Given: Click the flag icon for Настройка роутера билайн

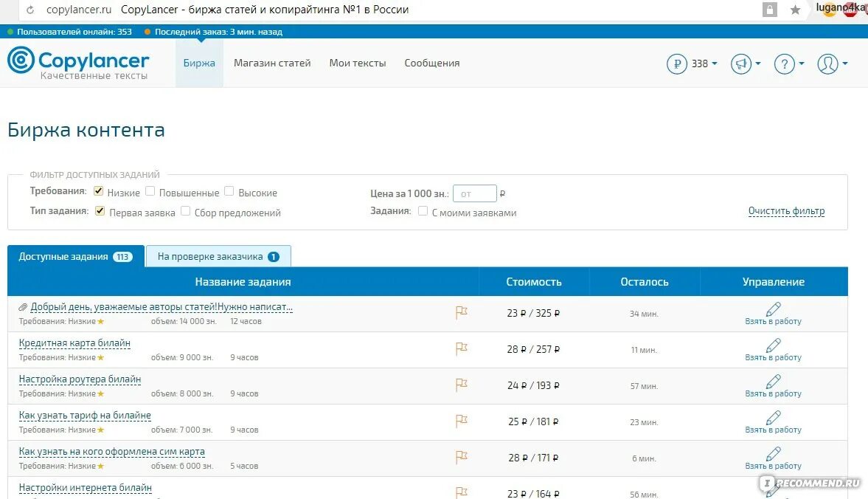Looking at the screenshot, I should (461, 385).
